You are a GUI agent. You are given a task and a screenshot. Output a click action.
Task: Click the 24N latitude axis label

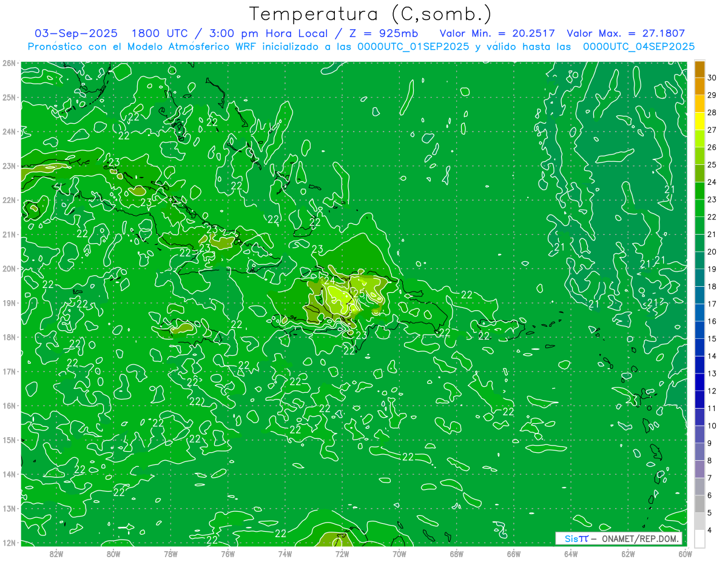(8, 132)
